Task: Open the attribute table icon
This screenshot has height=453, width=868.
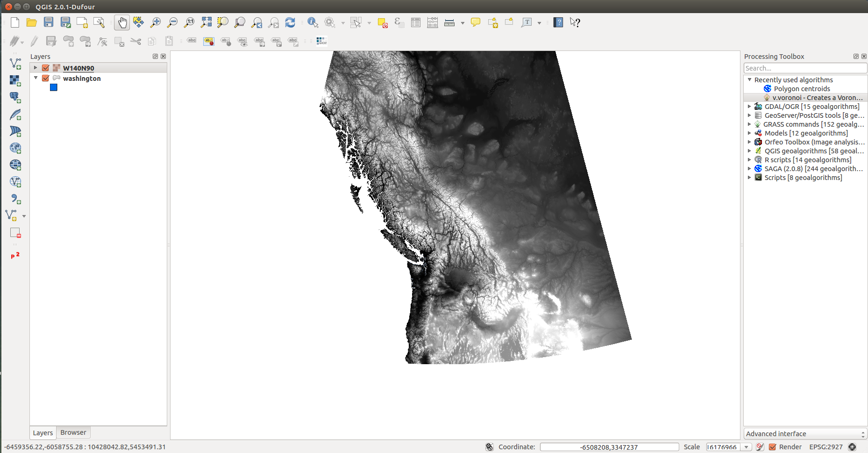Action: tap(416, 22)
